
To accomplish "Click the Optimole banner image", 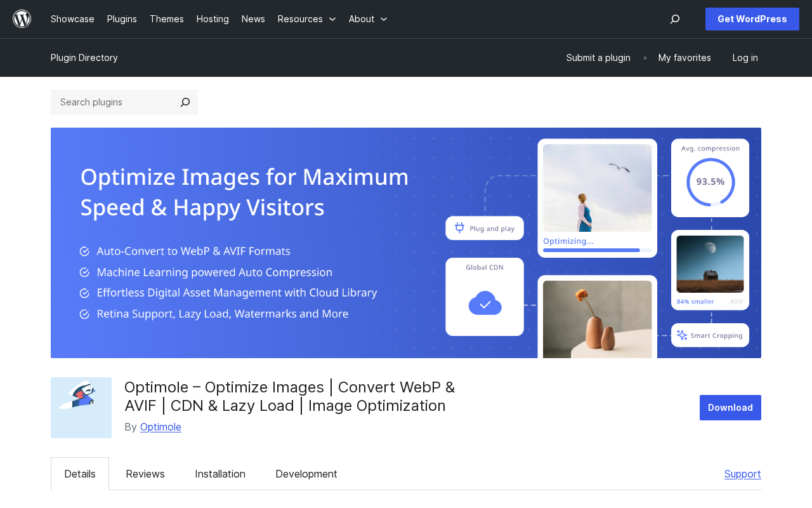I will tap(406, 243).
